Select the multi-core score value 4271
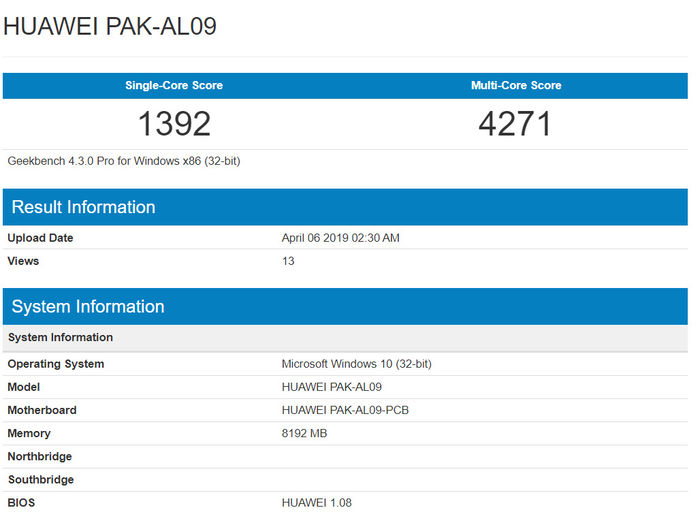The image size is (700, 525). point(515,124)
